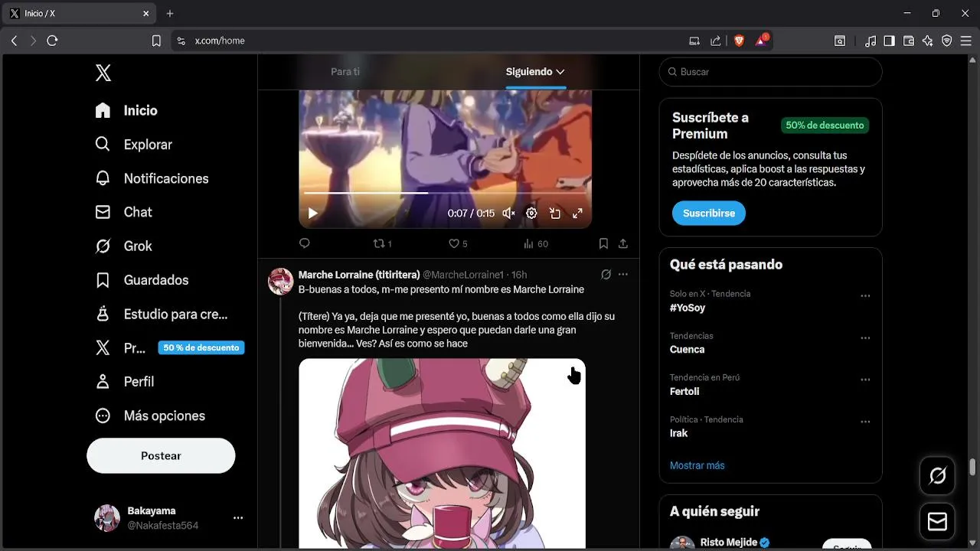Unmute the video sound
Screen dimensions: 980x551
508,214
